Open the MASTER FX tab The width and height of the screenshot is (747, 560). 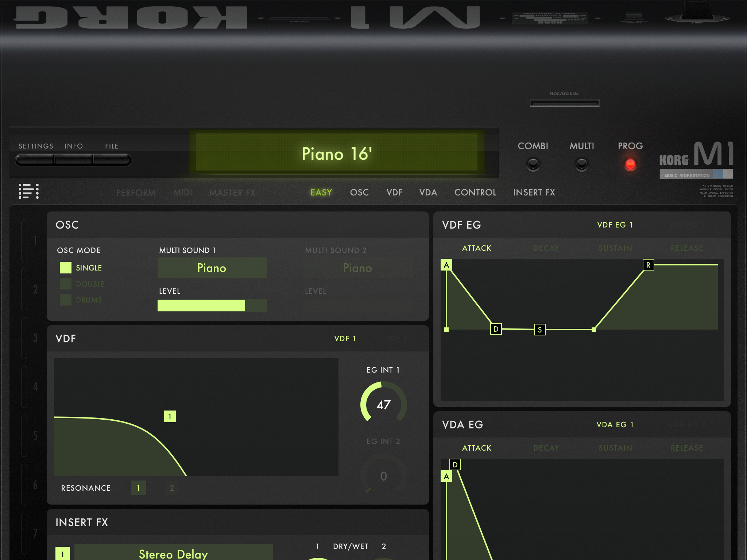232,192
